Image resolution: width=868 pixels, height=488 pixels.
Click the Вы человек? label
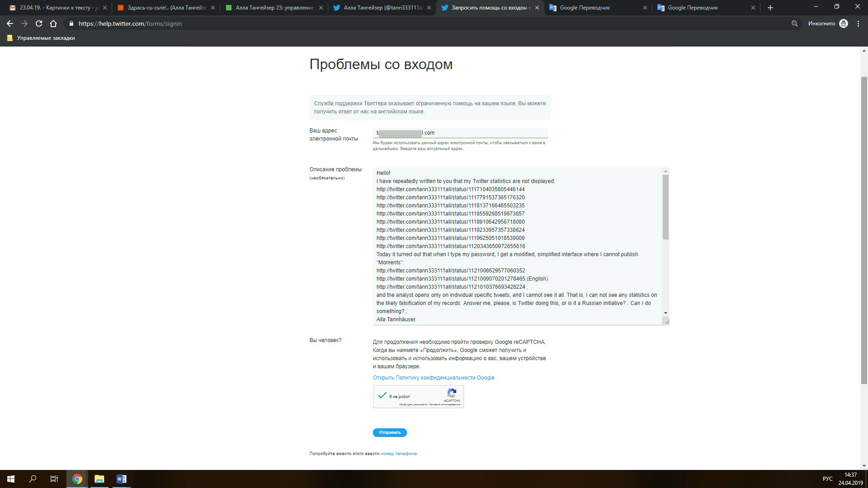click(325, 340)
